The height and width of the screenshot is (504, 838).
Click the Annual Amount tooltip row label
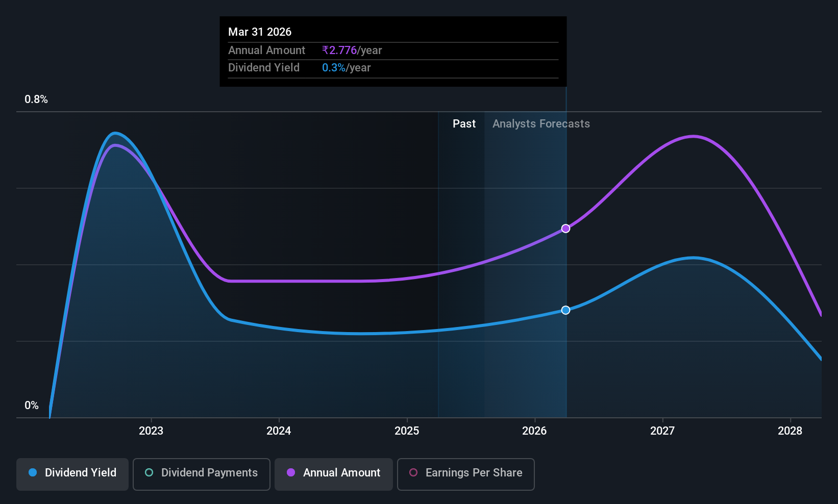click(x=266, y=51)
